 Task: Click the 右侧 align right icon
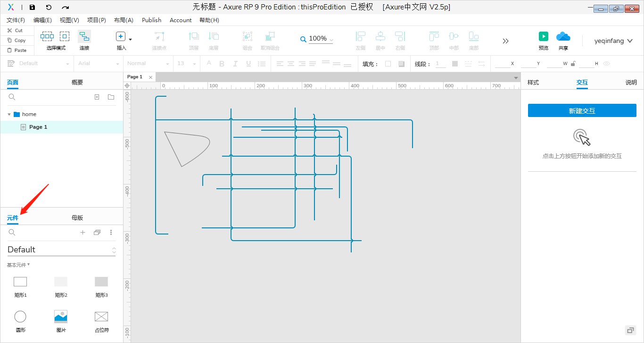(x=400, y=36)
